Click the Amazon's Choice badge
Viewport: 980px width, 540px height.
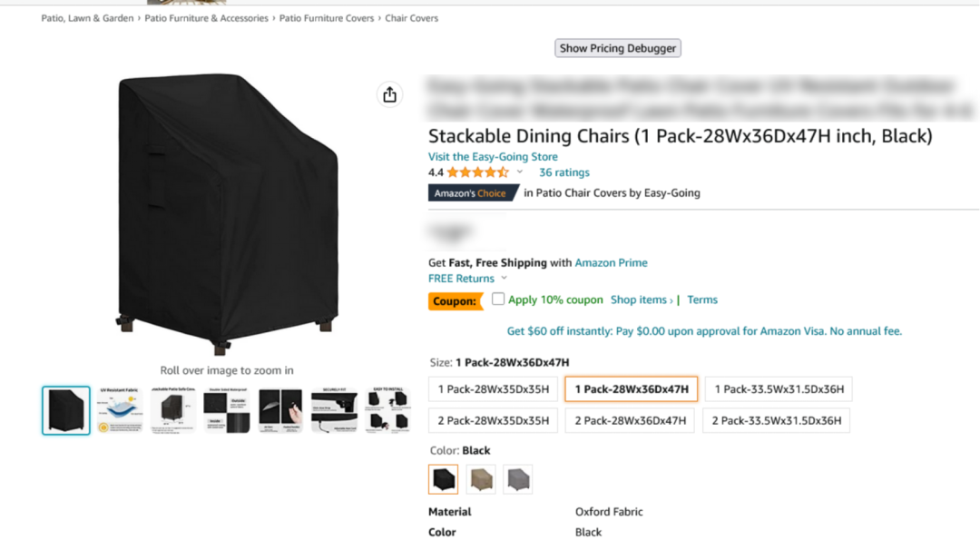[470, 193]
